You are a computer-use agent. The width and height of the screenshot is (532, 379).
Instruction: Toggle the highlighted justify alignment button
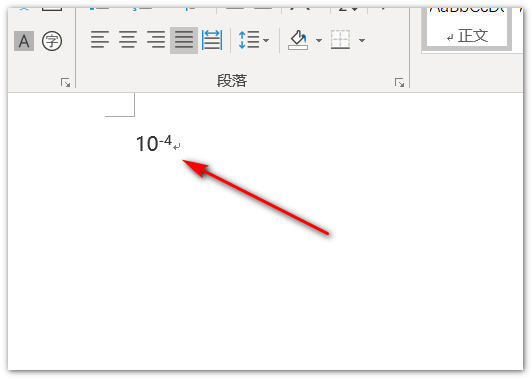(184, 40)
